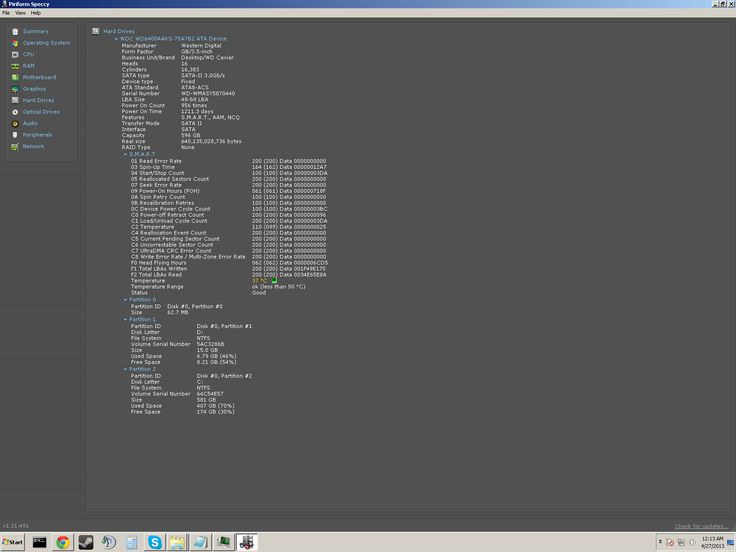The image size is (736, 552).
Task: Open Command Prompt from the taskbar
Action: coord(39,542)
